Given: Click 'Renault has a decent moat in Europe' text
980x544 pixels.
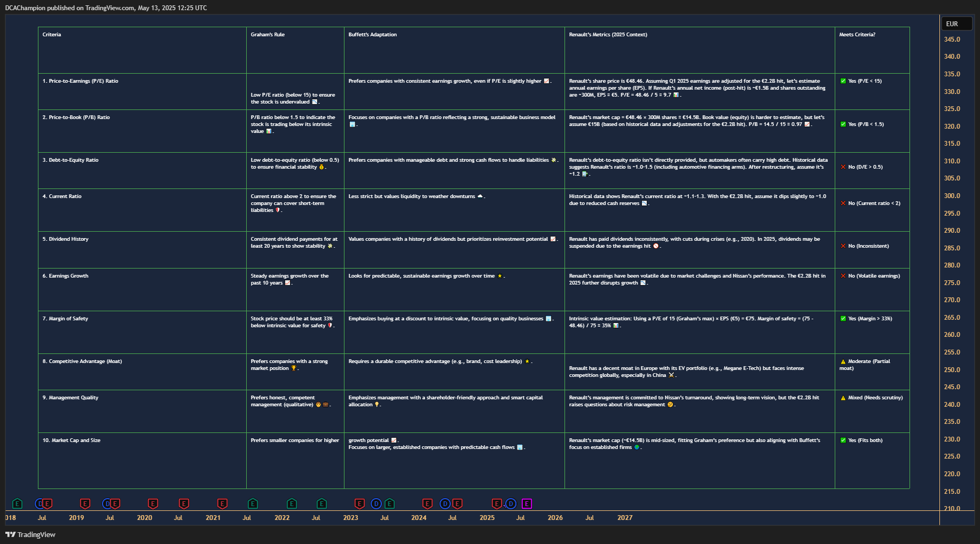Looking at the screenshot, I should click(686, 372).
